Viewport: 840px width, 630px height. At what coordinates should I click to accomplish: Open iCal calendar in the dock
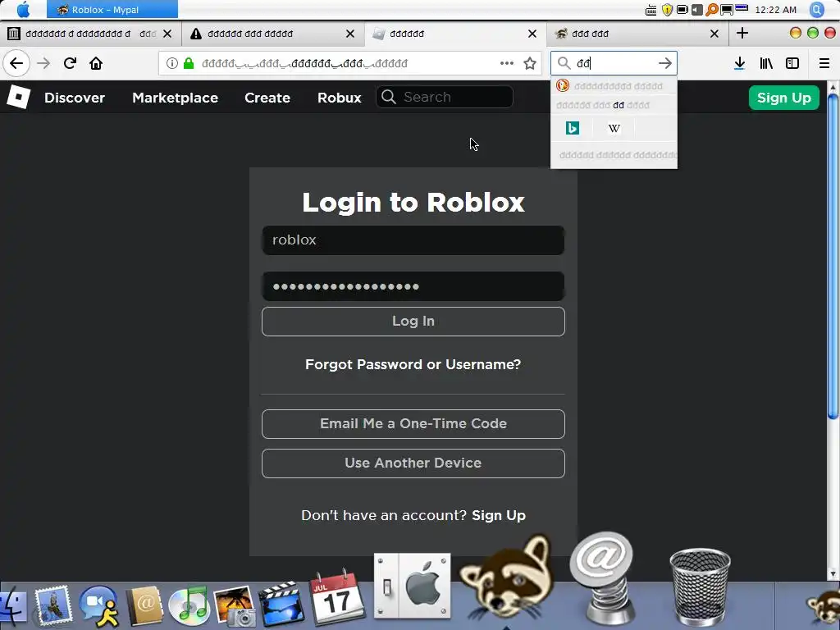coord(337,597)
